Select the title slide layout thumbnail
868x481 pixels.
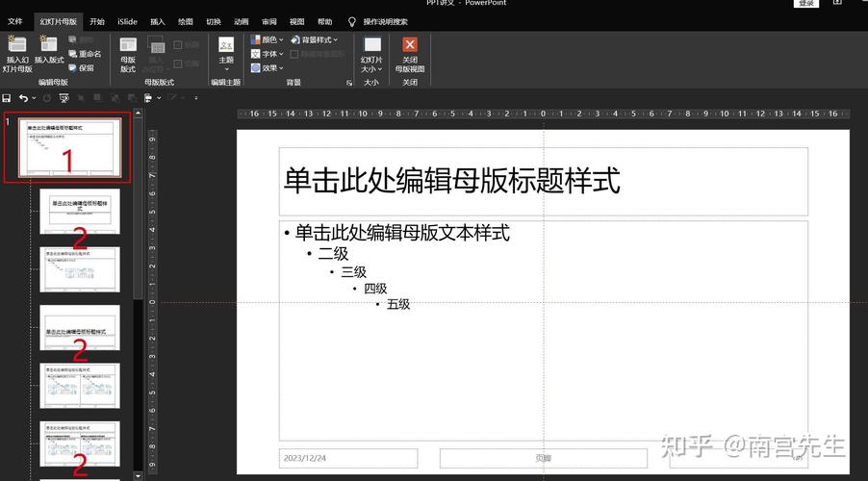click(x=80, y=212)
